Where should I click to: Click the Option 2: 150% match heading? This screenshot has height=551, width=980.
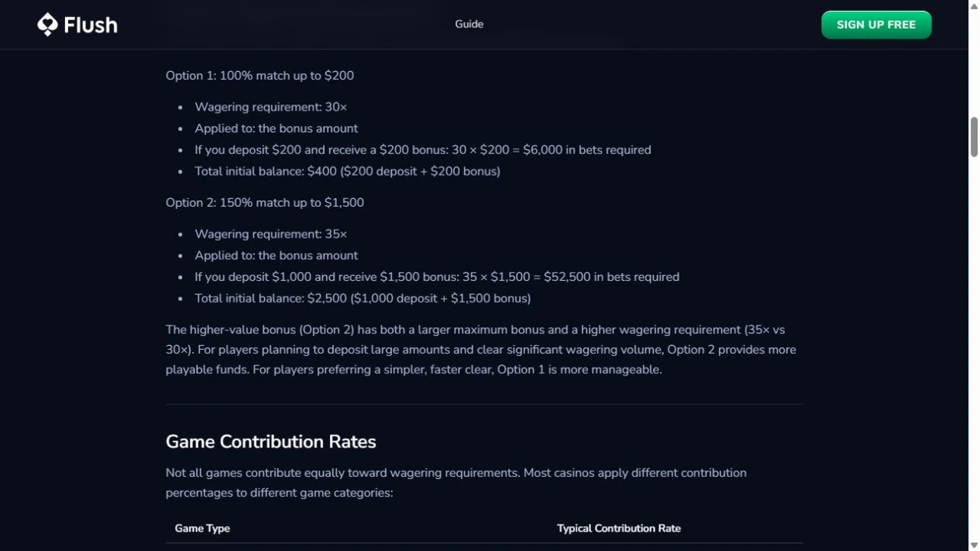[x=265, y=202]
